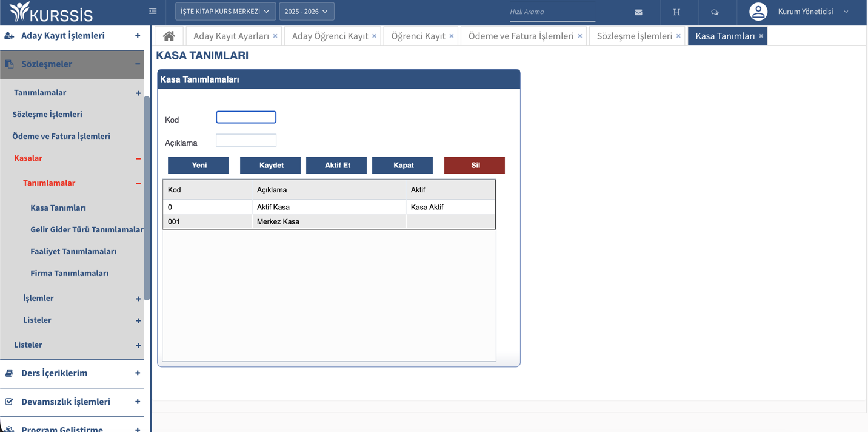
Task: Close the Kasa Tanımları tab
Action: tap(761, 36)
